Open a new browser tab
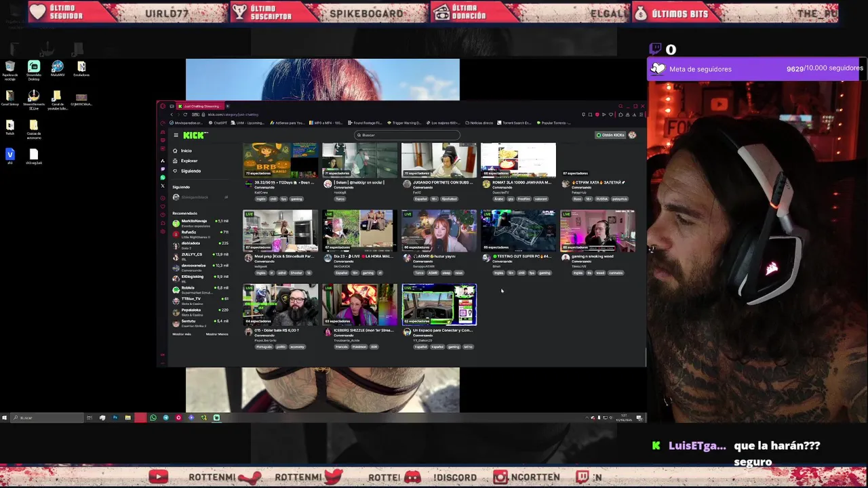Image resolution: width=868 pixels, height=488 pixels. click(228, 106)
